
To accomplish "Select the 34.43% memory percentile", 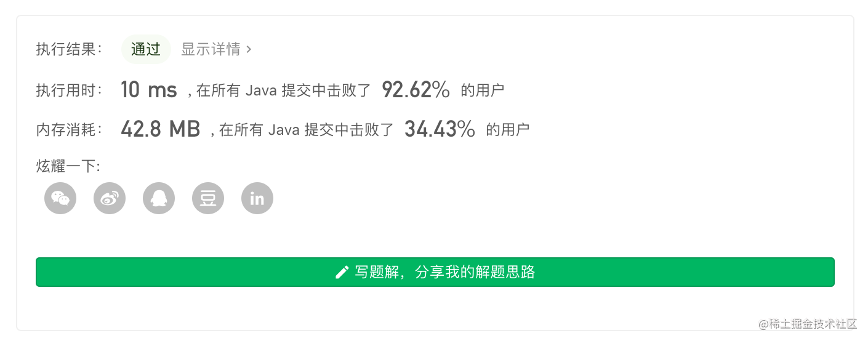I will click(440, 129).
